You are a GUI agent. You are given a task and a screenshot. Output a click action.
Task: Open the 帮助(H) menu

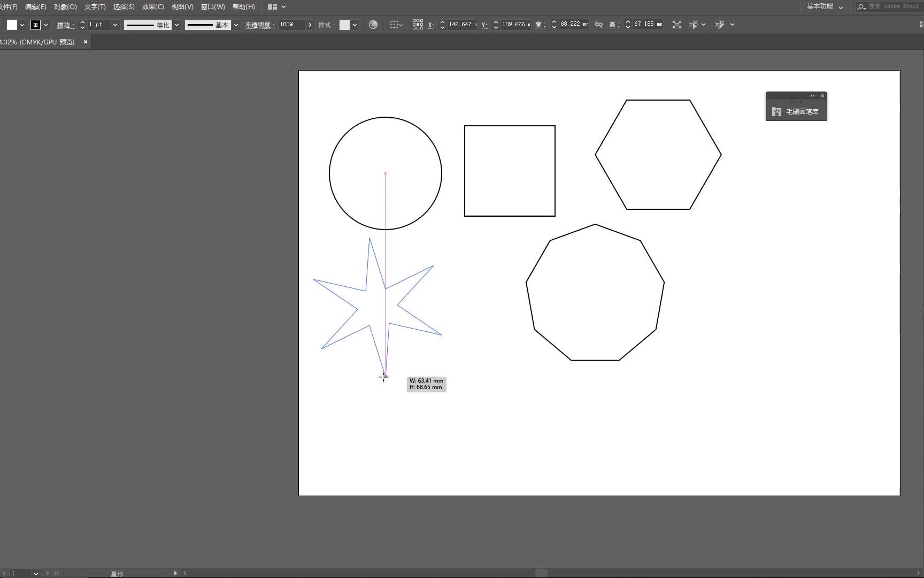point(244,7)
